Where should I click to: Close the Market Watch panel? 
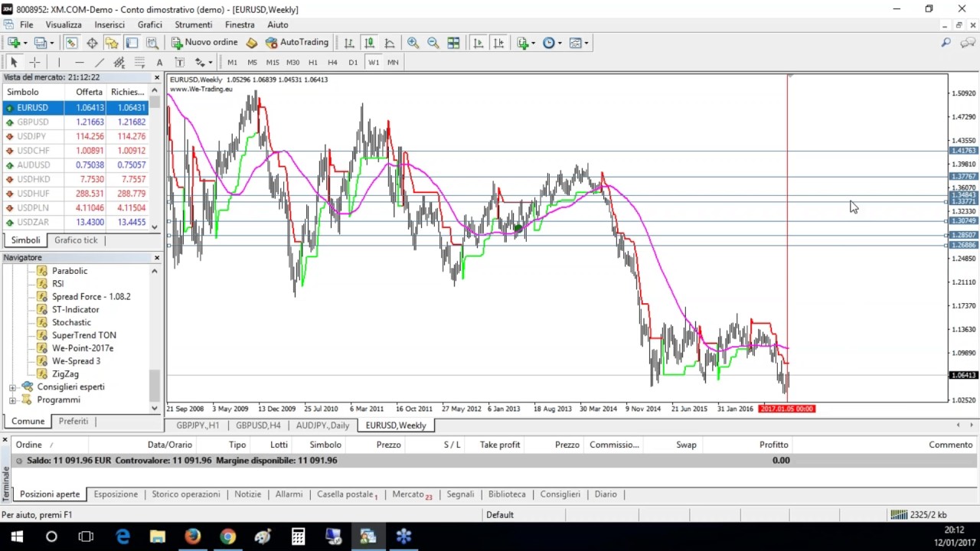tap(157, 77)
